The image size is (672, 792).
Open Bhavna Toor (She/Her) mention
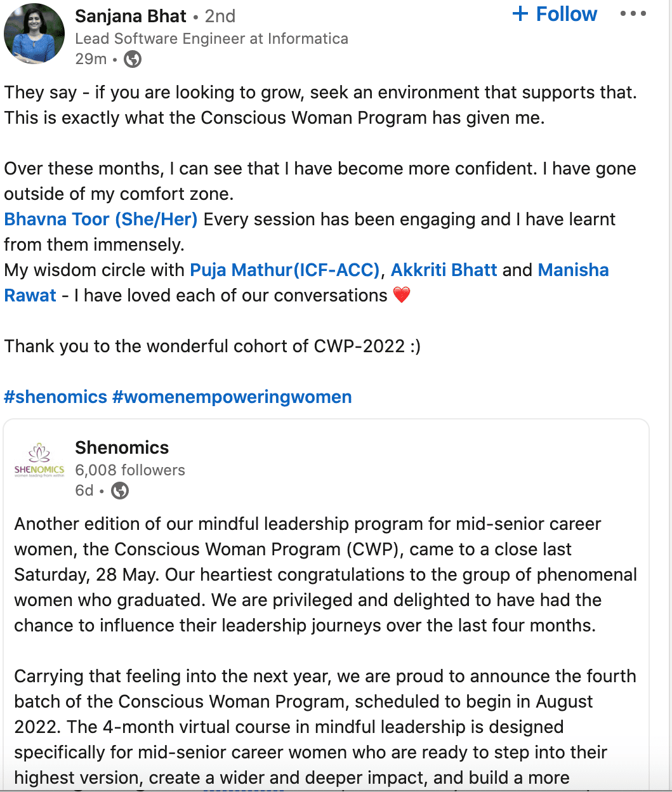[x=101, y=220]
